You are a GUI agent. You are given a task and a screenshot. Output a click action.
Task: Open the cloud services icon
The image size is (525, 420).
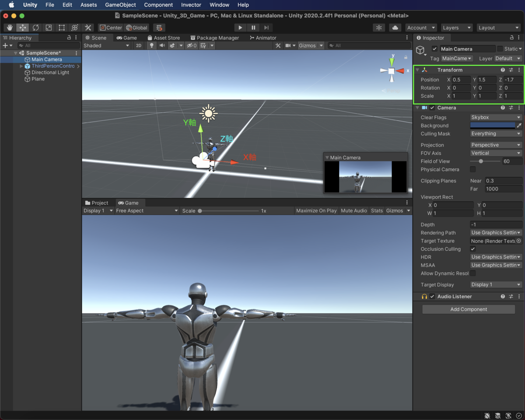(395, 28)
